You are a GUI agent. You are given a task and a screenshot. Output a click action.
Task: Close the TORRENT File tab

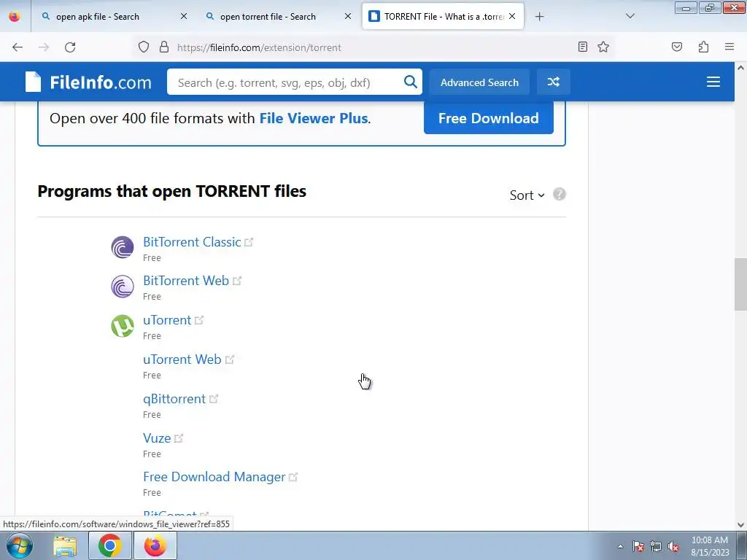tap(512, 16)
